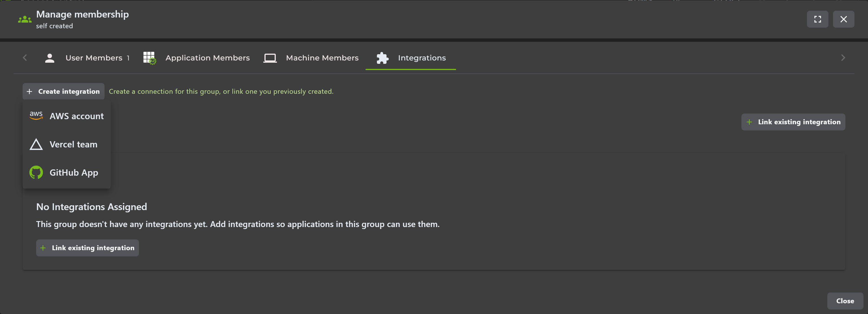Open the Application Members tab

(196, 58)
